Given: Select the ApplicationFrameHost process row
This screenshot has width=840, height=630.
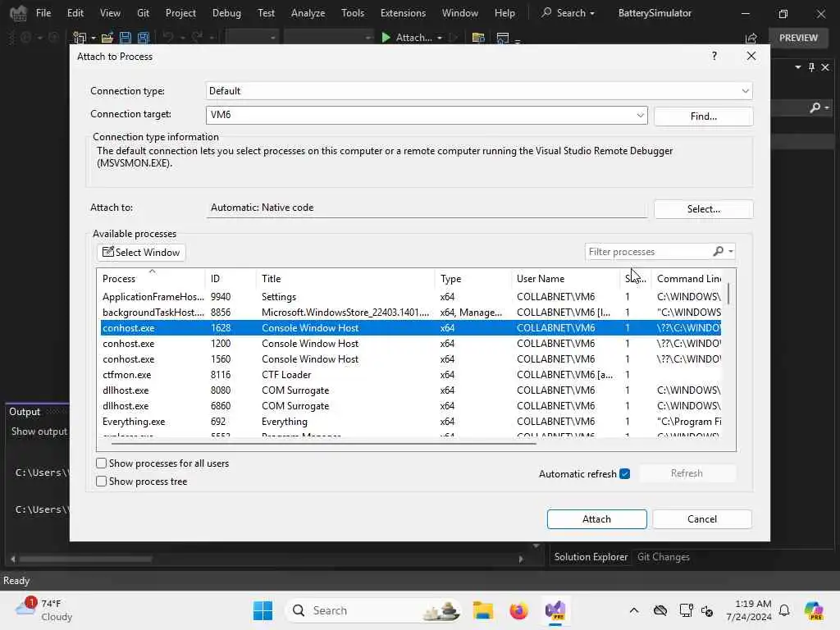Looking at the screenshot, I should pos(411,297).
